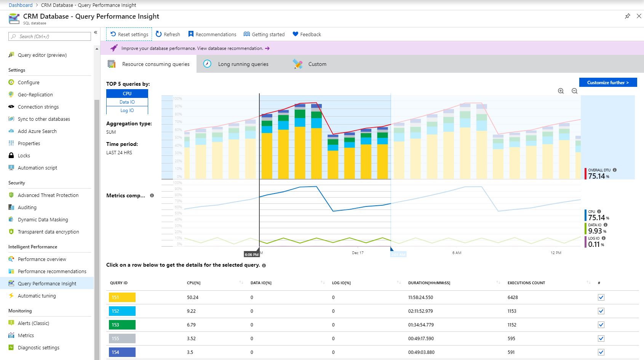Refresh the query performance data

(168, 34)
